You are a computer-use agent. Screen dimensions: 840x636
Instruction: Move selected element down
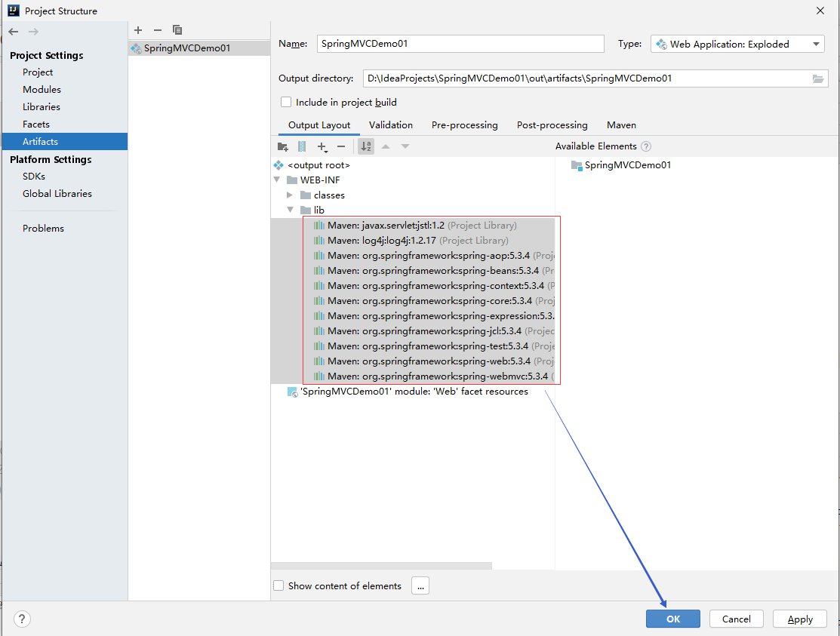405,146
